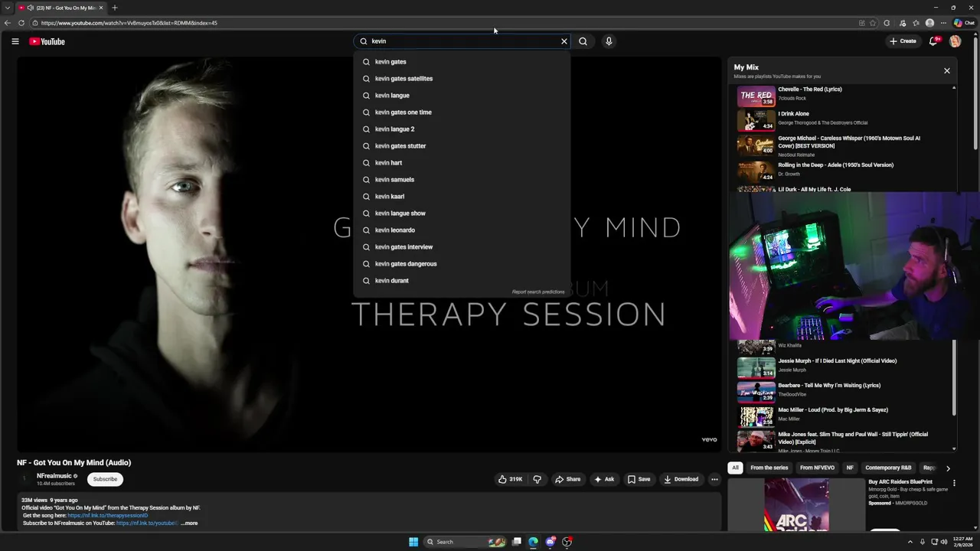This screenshot has height=551, width=980.
Task: Open a new browser tab
Action: (114, 8)
